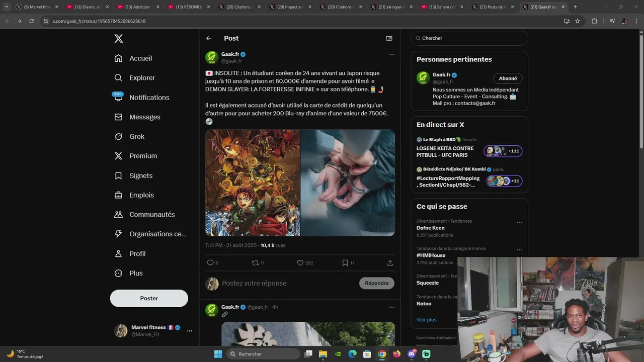Open Marvel fitness account menu dots
The image size is (644, 362).
click(190, 331)
